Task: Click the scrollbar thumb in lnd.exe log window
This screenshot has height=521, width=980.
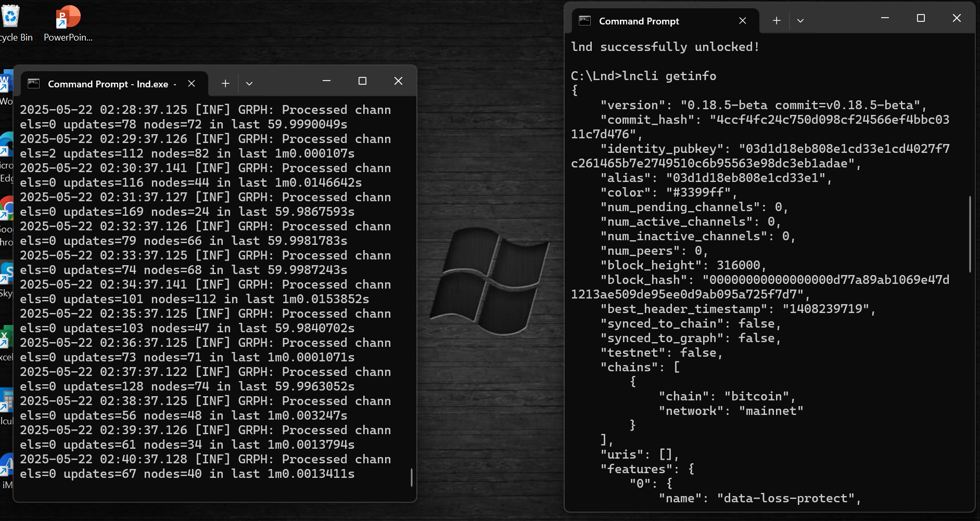Action: tap(411, 477)
